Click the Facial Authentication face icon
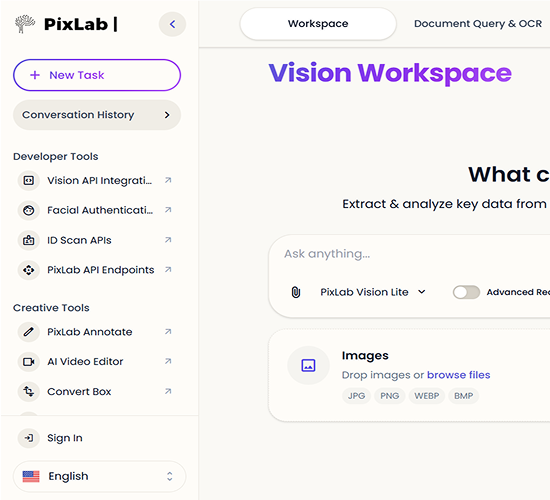The width and height of the screenshot is (550, 500). (x=28, y=210)
